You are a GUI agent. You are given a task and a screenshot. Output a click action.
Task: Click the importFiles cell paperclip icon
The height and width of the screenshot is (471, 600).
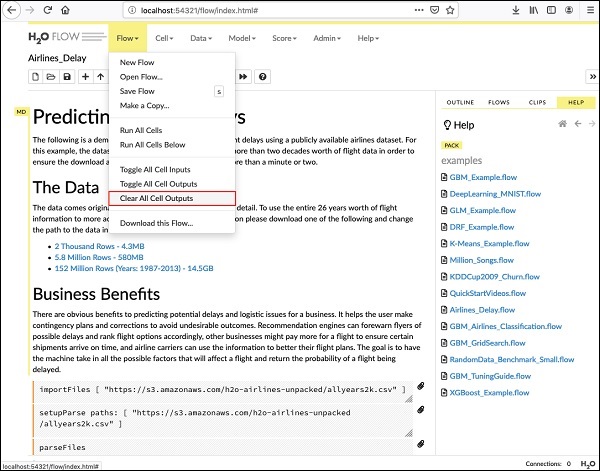coord(421,386)
